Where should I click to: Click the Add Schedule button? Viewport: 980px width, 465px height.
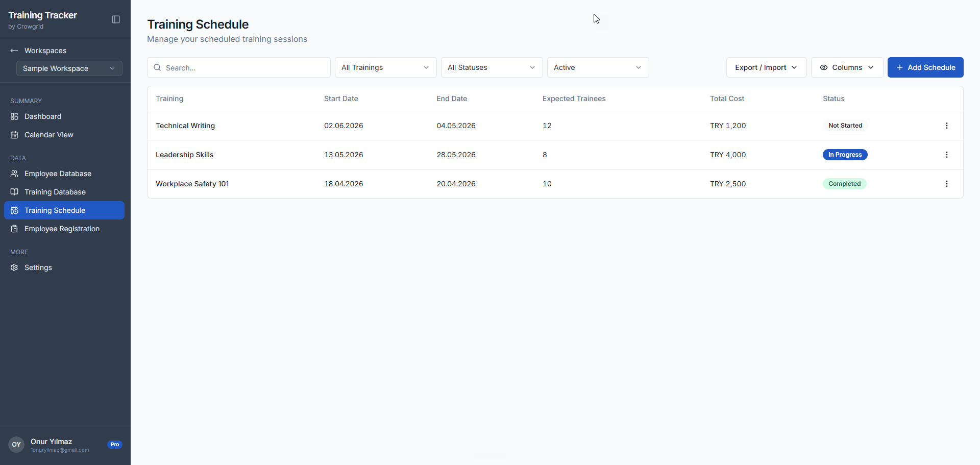click(x=925, y=67)
